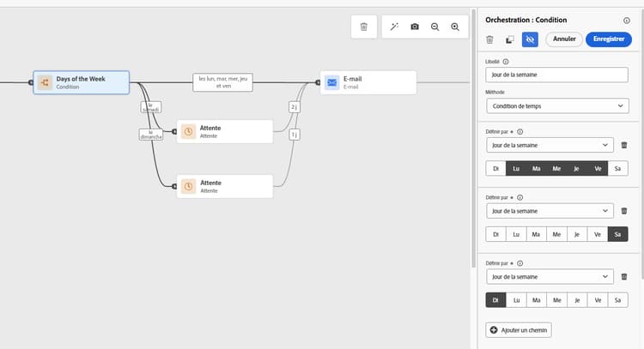
Task: Click info icon of third Définir par
Action: pyautogui.click(x=520, y=263)
